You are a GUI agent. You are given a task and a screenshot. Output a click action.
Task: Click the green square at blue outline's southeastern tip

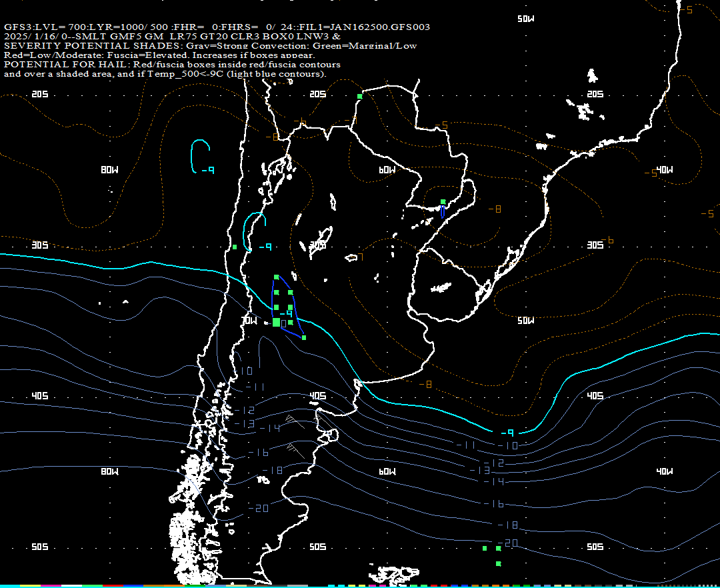304,337
